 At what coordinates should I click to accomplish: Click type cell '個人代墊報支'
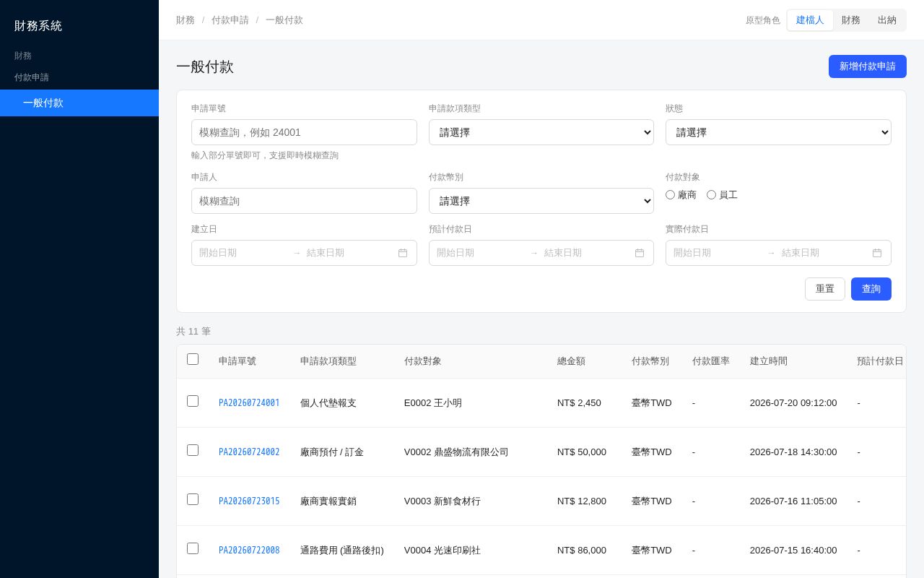[328, 403]
